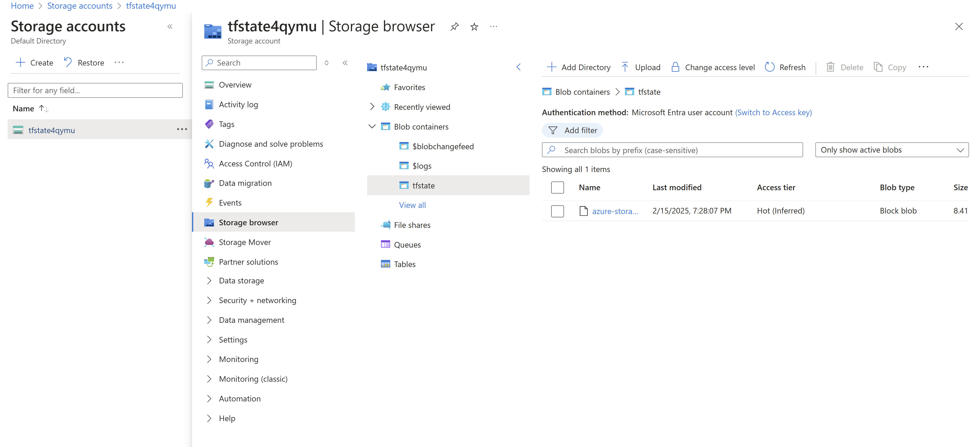The image size is (980, 447).
Task: Select the $logs container in tree
Action: pos(422,166)
